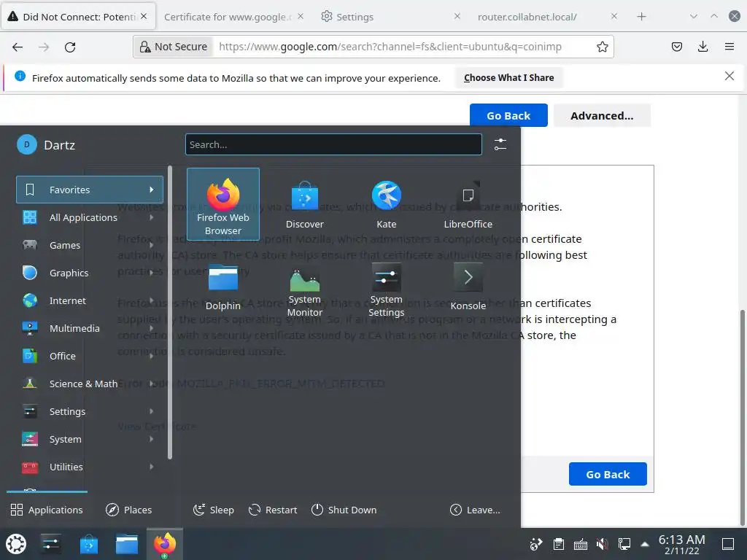Click the Show Desktop icon

tap(728, 544)
